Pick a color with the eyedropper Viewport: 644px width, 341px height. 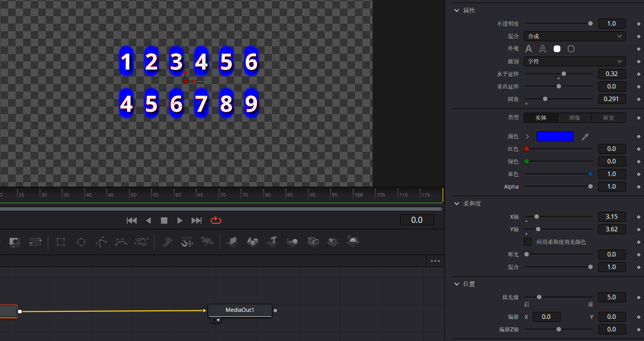point(585,137)
